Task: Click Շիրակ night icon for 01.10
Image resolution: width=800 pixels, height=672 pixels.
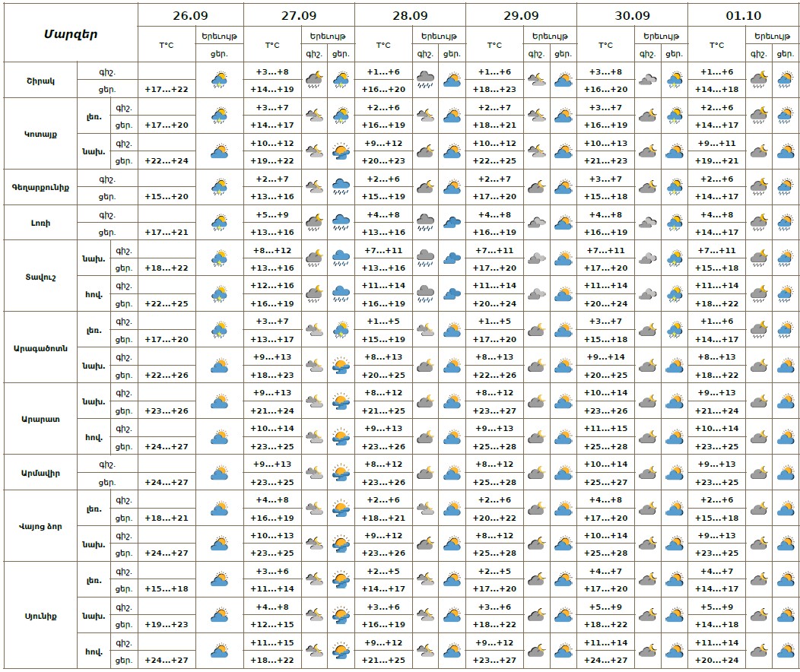Action: (759, 80)
